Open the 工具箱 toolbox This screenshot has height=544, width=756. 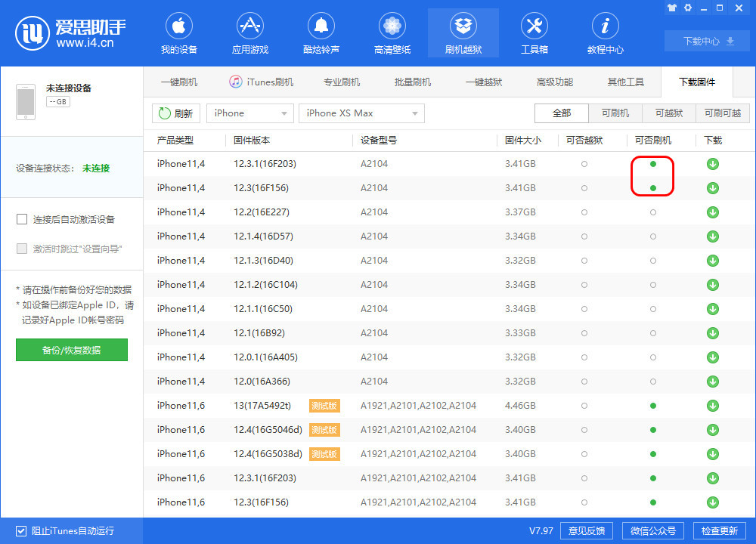click(534, 35)
